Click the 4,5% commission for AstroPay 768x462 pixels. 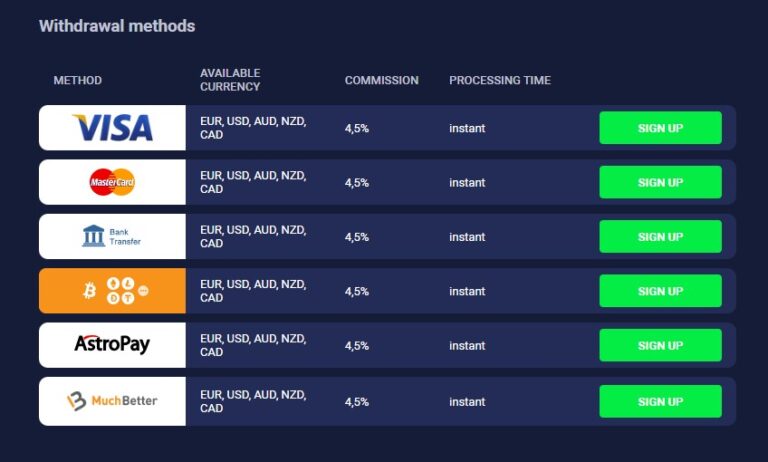click(x=357, y=345)
